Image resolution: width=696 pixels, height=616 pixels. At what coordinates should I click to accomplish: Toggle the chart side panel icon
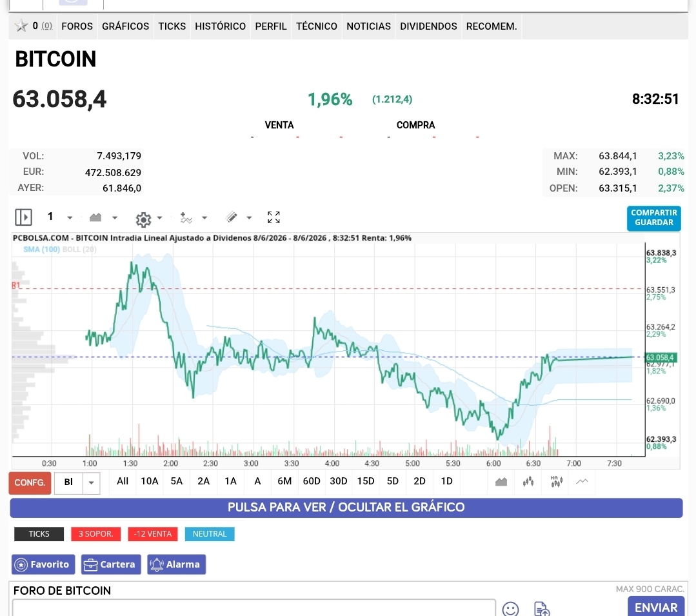point(23,217)
